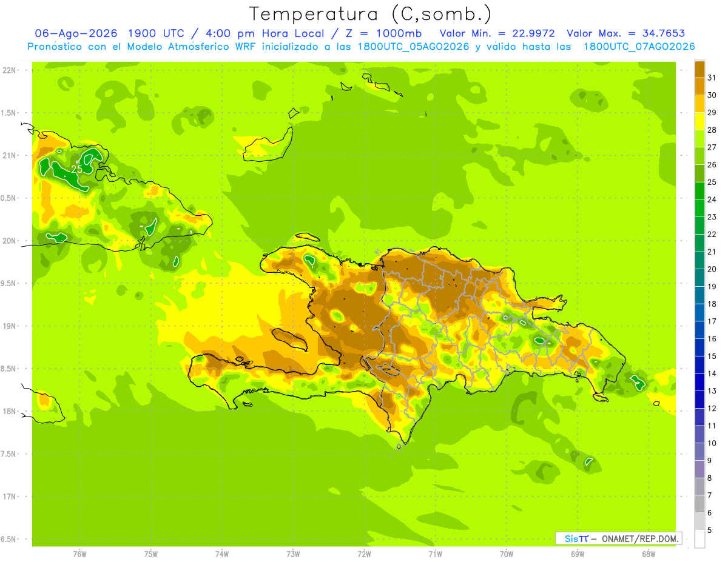Click the "76W" longitude label
This screenshot has width=728, height=562.
pos(79,554)
